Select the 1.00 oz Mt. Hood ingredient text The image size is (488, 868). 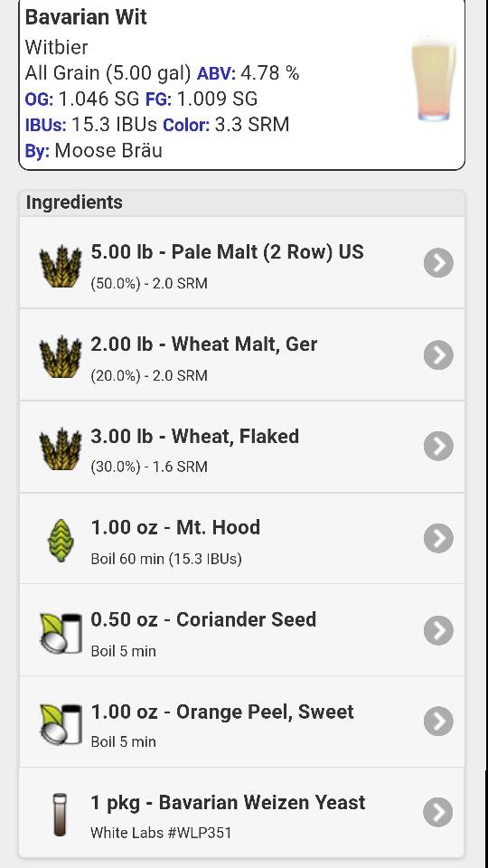[175, 527]
